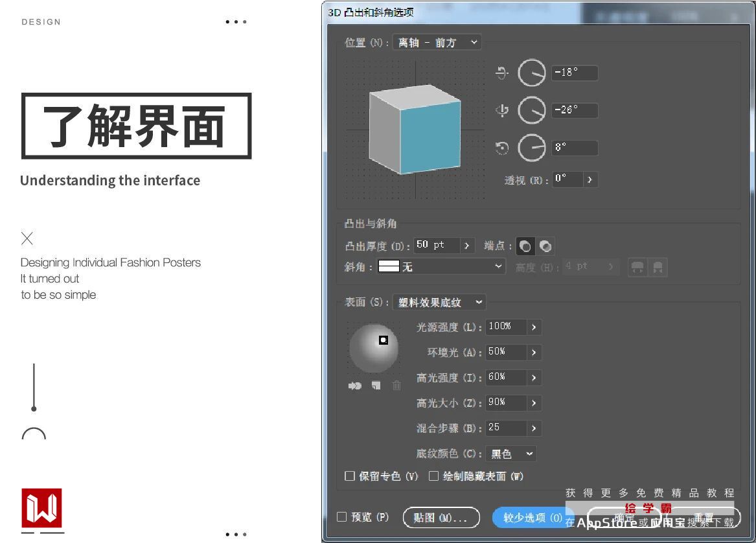Image resolution: width=756 pixels, height=543 pixels.
Task: Click the 环境光 50% field
Action: 506,352
